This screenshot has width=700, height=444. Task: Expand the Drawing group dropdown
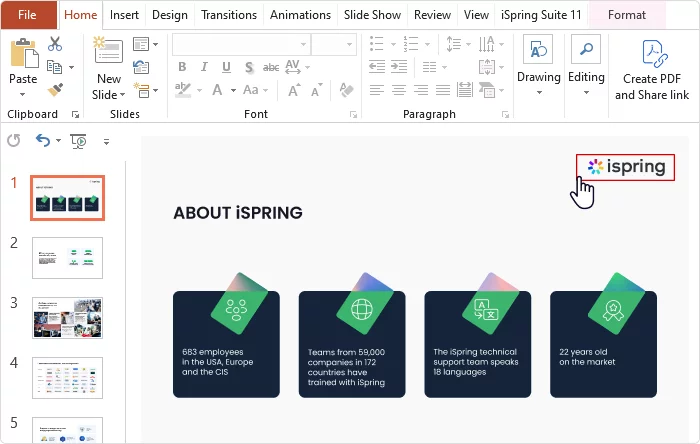pos(539,93)
